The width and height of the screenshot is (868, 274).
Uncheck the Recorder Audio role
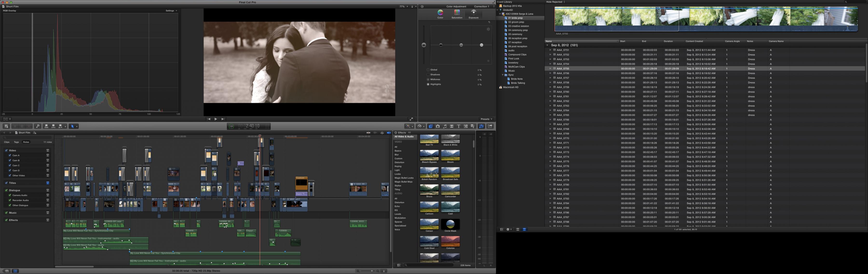click(10, 200)
